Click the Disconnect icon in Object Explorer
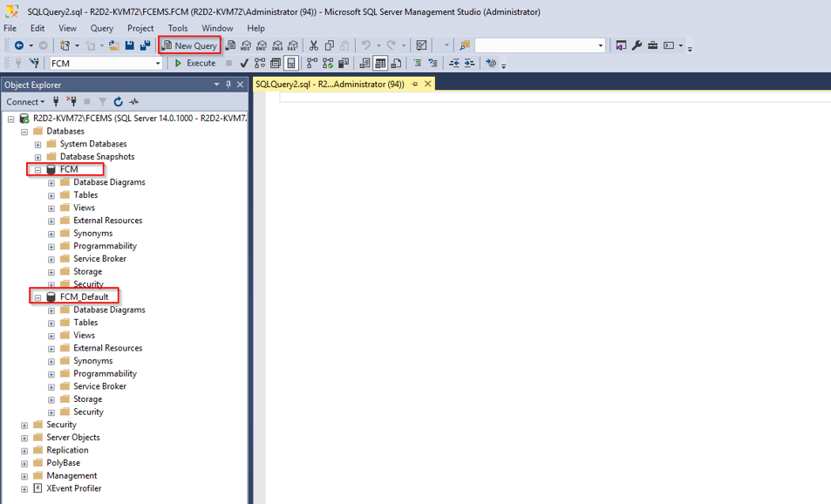 pos(72,102)
